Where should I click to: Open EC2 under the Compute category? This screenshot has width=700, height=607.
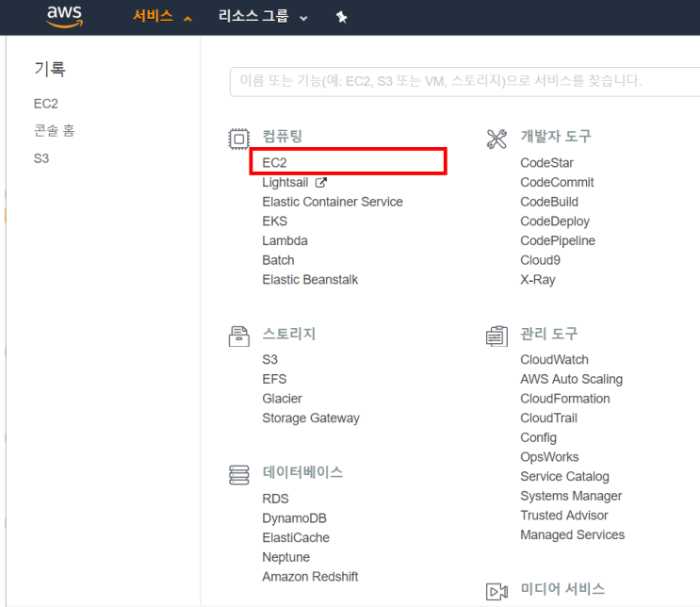[x=274, y=162]
